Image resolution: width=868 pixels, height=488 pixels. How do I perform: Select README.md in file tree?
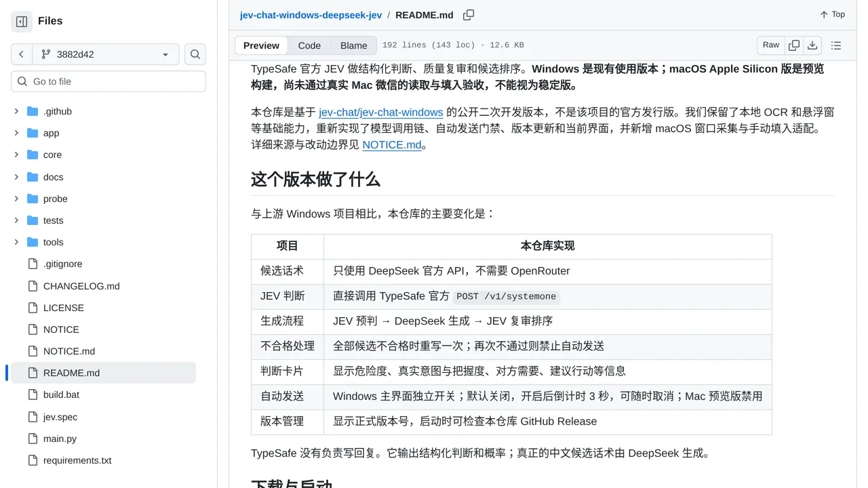[103, 373]
